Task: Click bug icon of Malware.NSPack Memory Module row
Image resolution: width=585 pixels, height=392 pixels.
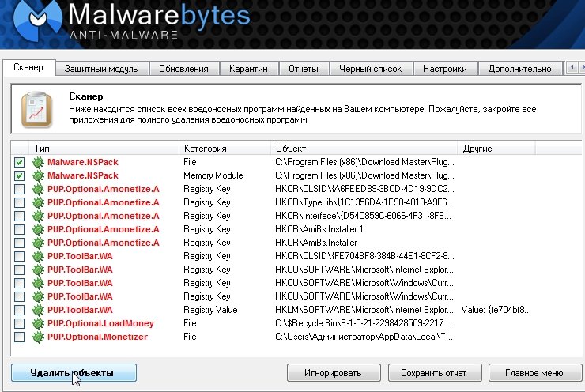Action: 38,175
